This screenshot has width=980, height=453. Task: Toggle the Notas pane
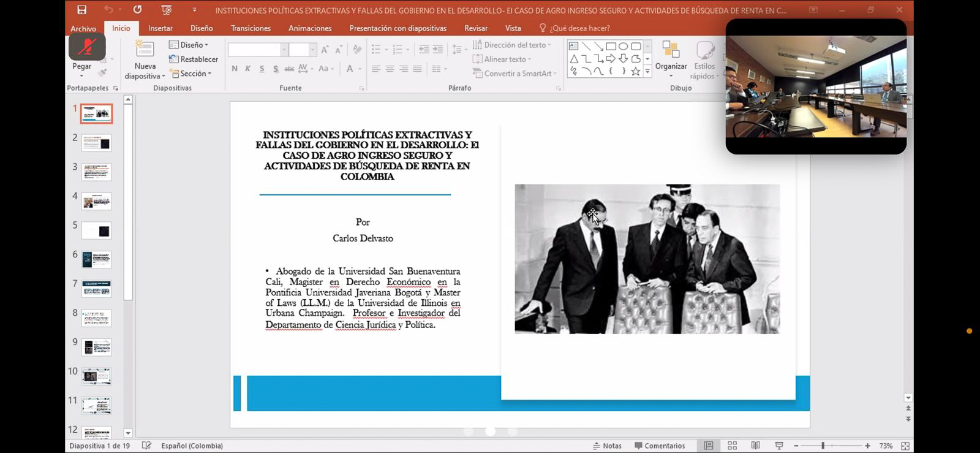point(606,446)
